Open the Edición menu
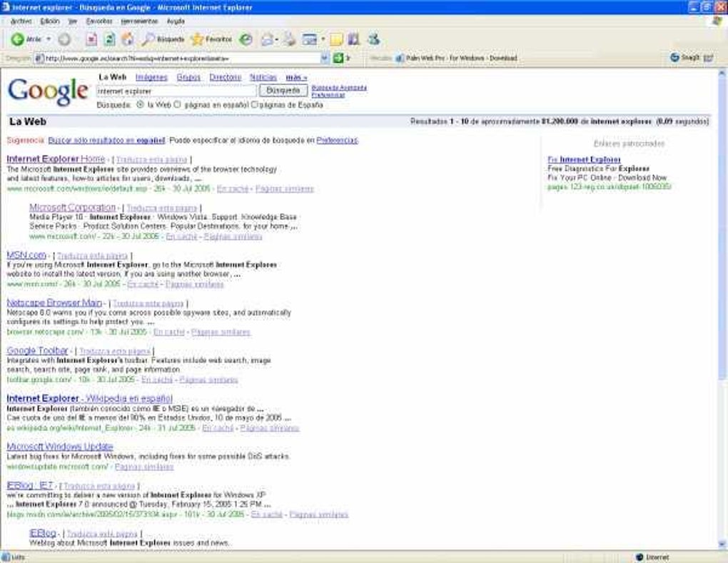 [x=50, y=21]
